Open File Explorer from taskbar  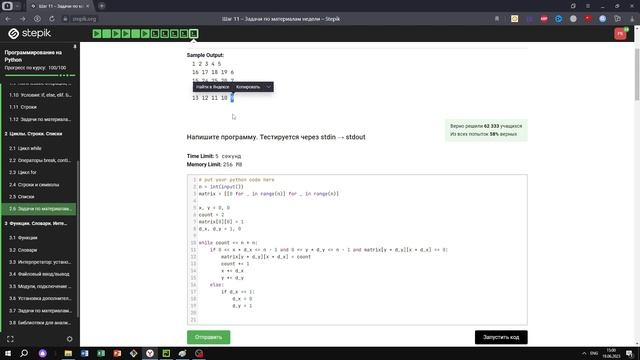(x=68, y=353)
